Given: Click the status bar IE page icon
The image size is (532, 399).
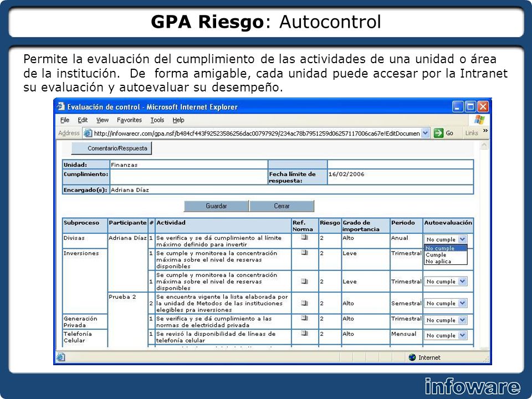Looking at the screenshot, I should 61,357.
